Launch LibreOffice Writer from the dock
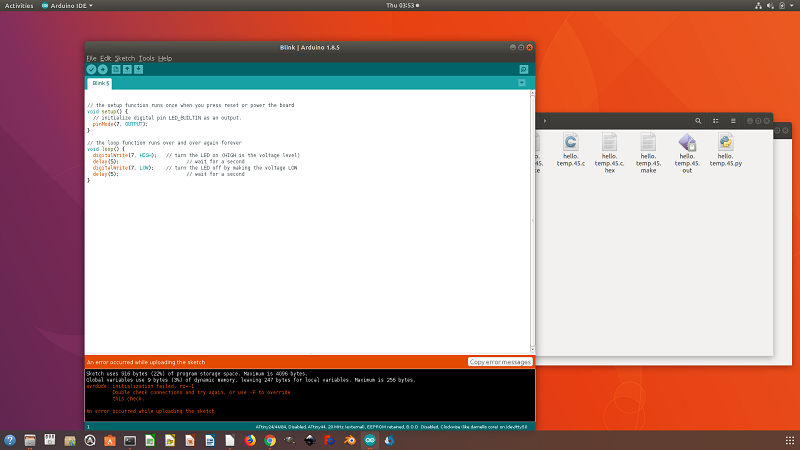Image resolution: width=800 pixels, height=450 pixels. pyautogui.click(x=210, y=440)
